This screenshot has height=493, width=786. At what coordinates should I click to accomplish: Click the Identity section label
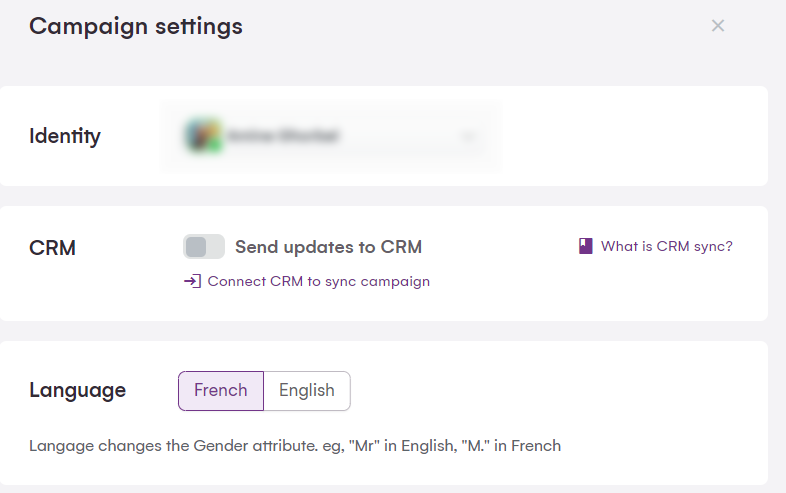[x=65, y=136]
